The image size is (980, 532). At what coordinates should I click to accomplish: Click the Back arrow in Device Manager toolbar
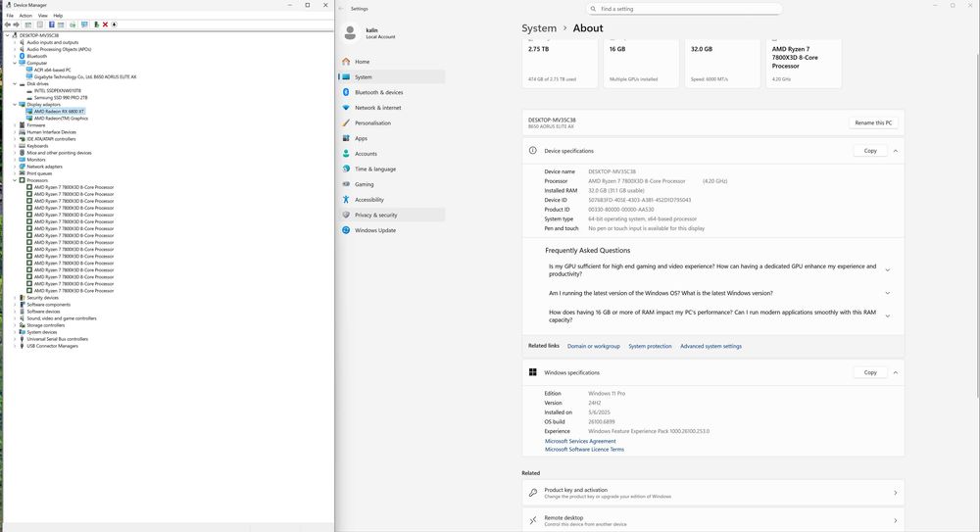coord(8,24)
